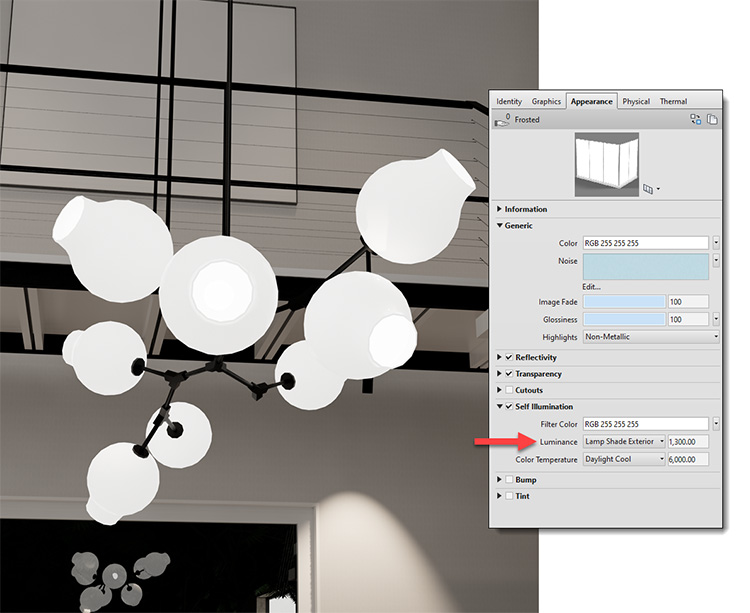Open the Noise texture dropdown arrow
Screen dimensions: 750x613
(716, 261)
